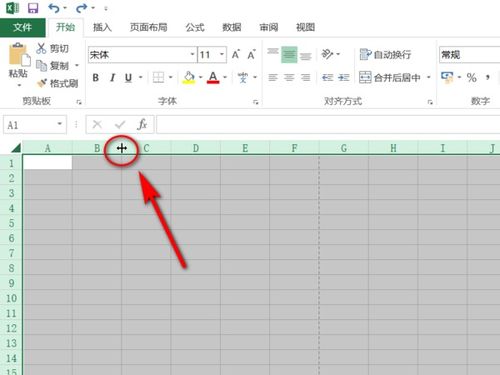Expand the underline style dropdown arrow
Viewport: 500px width, 375px height.
140,78
